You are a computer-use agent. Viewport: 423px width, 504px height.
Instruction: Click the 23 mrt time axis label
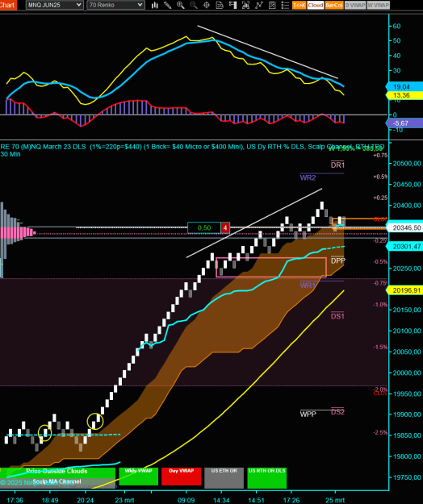[124, 500]
